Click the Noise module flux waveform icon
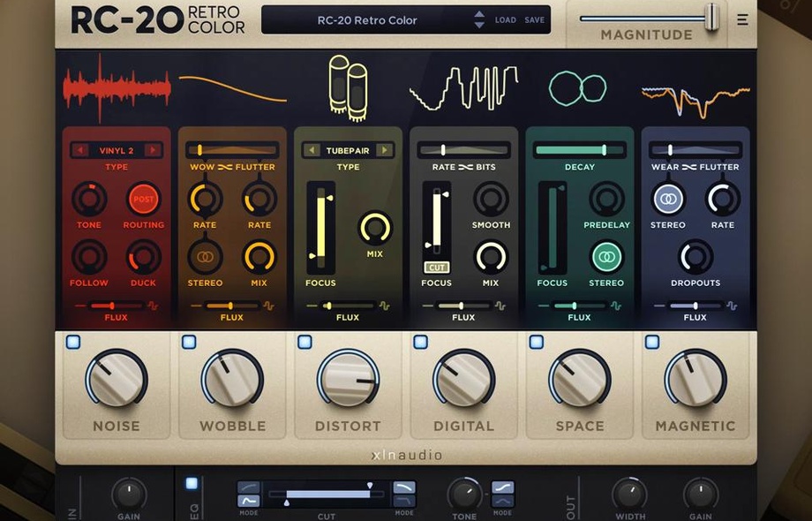 coord(152,306)
